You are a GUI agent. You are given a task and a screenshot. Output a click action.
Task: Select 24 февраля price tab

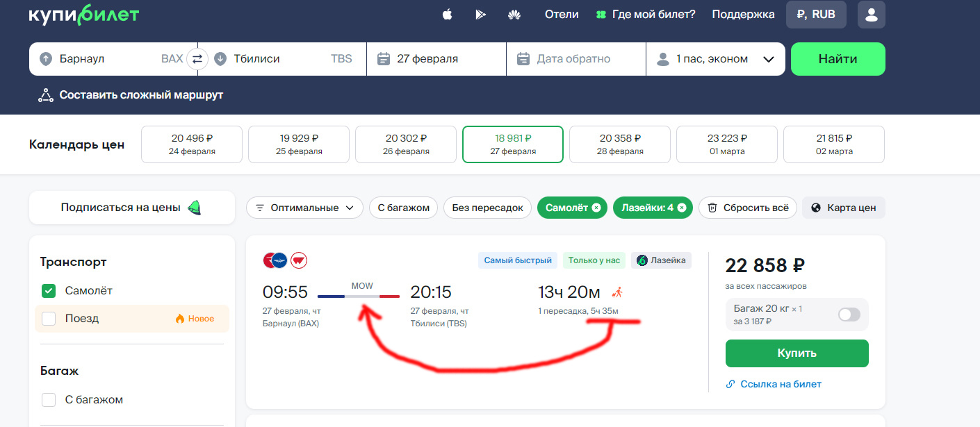click(x=192, y=144)
